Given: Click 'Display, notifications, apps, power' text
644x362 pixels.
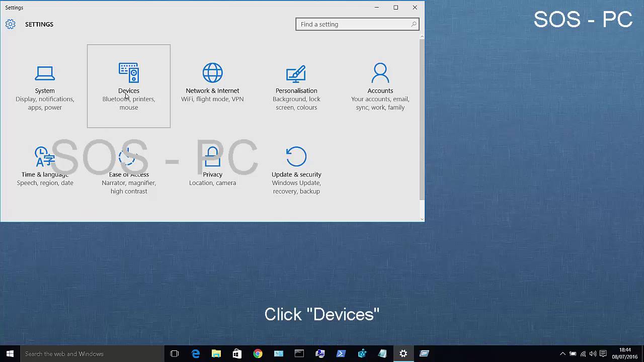Looking at the screenshot, I should (x=45, y=103).
